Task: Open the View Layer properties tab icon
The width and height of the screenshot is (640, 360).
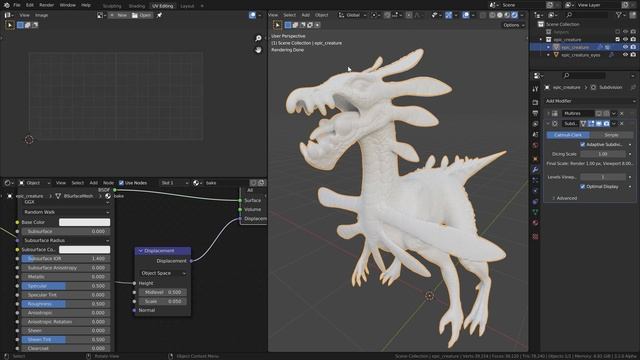Action: tap(535, 124)
